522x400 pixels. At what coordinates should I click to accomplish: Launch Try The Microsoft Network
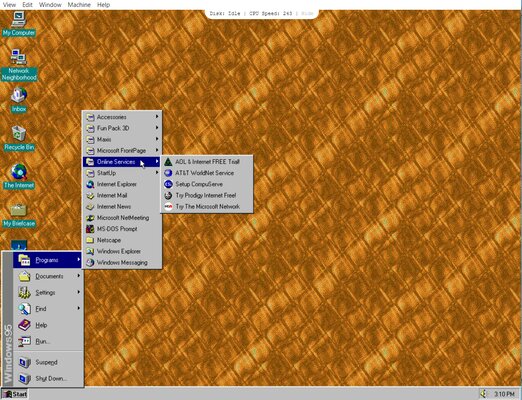tap(207, 207)
